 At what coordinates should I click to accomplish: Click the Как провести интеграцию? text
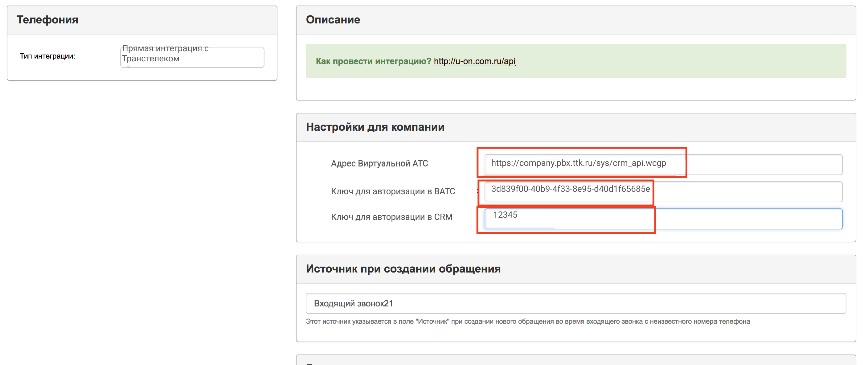pyautogui.click(x=373, y=61)
